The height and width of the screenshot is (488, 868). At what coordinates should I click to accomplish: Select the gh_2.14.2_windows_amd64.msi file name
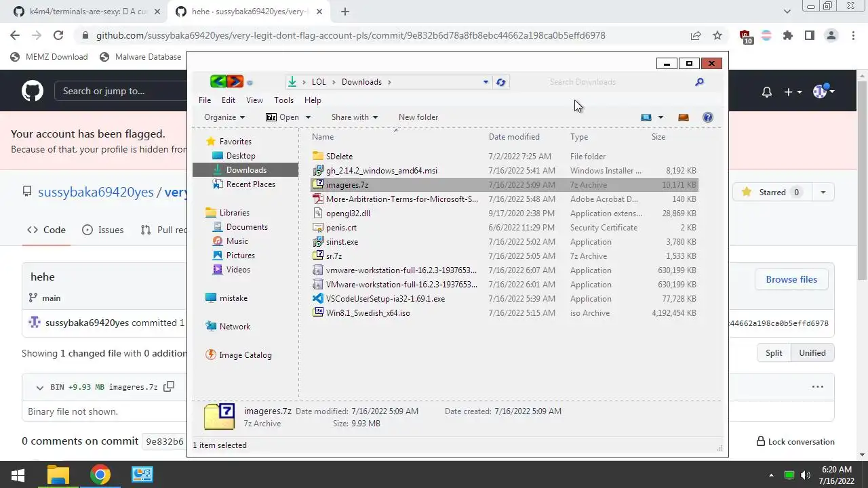[x=382, y=171]
